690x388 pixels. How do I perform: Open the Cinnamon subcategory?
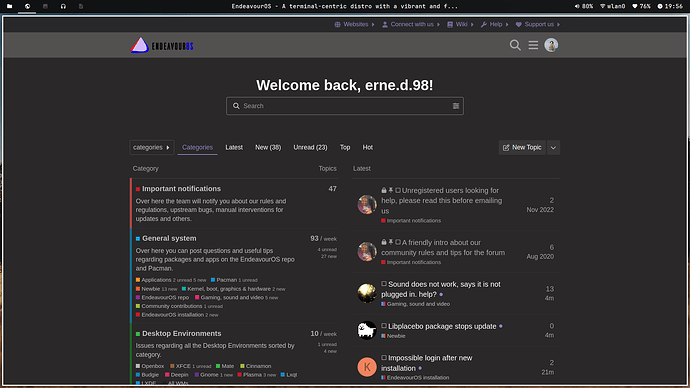258,366
